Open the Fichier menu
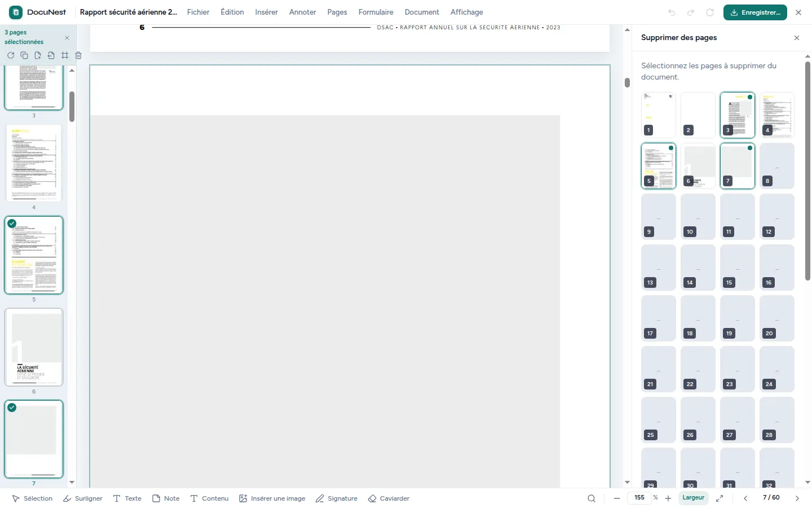812x508 pixels. point(198,12)
